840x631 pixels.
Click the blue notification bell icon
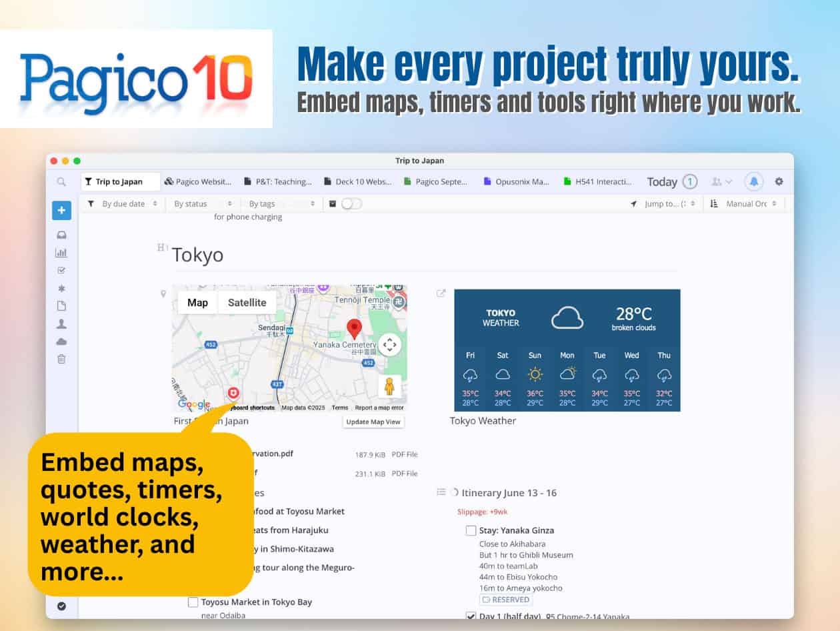754,181
